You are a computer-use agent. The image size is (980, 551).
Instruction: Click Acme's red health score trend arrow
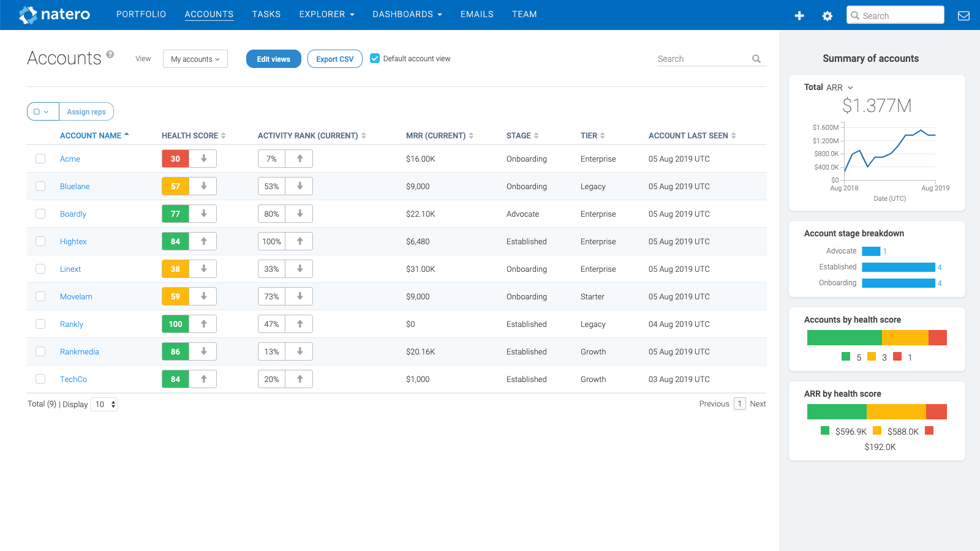203,158
